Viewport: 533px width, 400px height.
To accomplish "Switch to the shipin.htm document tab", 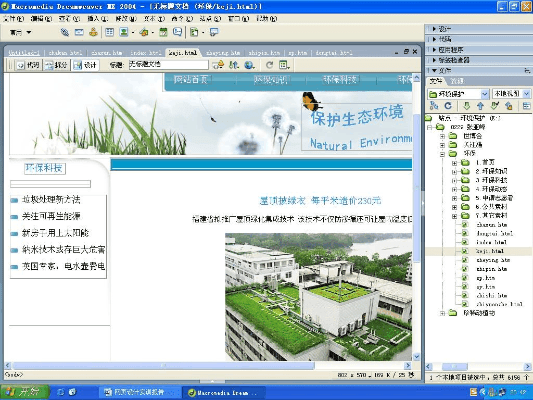I will point(264,53).
